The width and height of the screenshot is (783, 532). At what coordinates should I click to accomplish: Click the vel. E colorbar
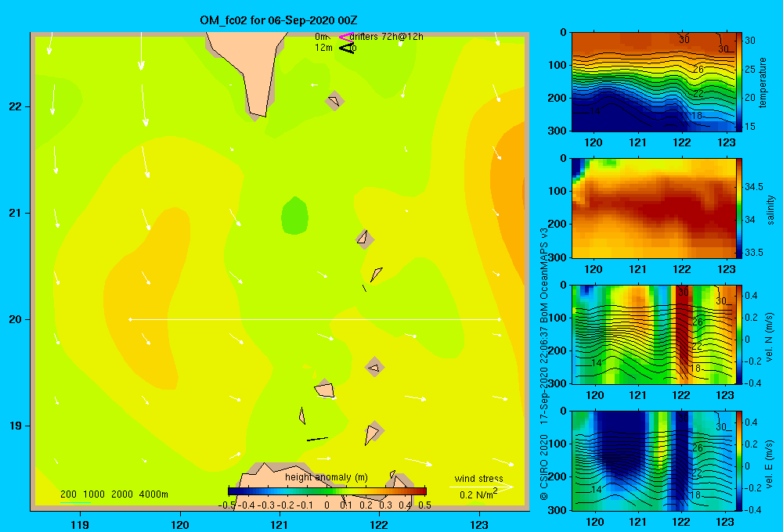pos(739,461)
